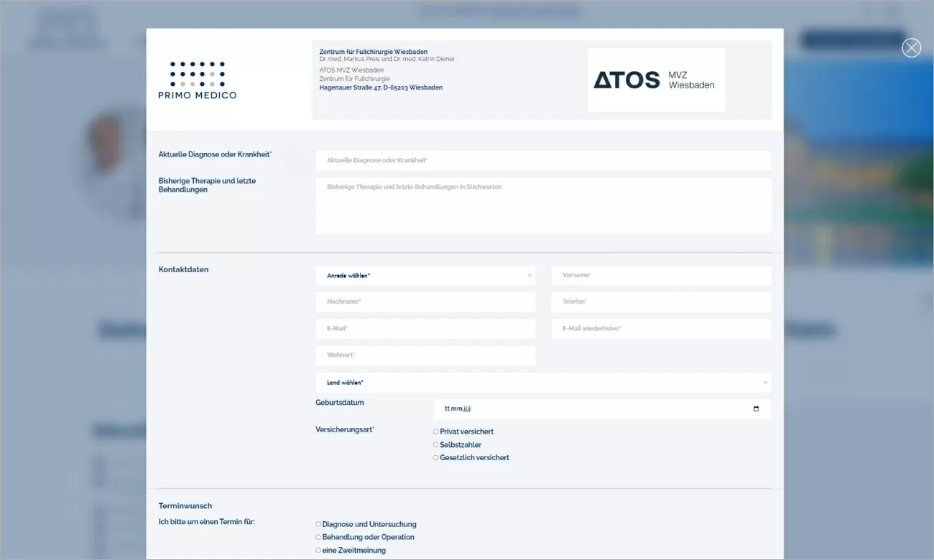The width and height of the screenshot is (934, 560).
Task: Click into the Aktuelle Diagnose oder Krankheit field
Action: pos(543,160)
